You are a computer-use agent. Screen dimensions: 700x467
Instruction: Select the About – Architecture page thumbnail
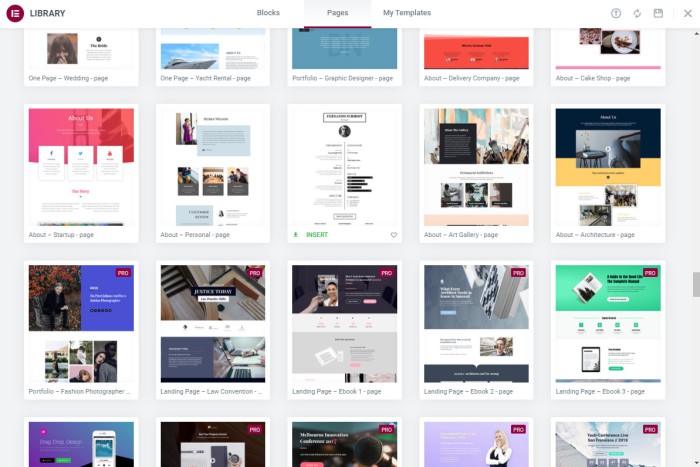click(x=608, y=166)
